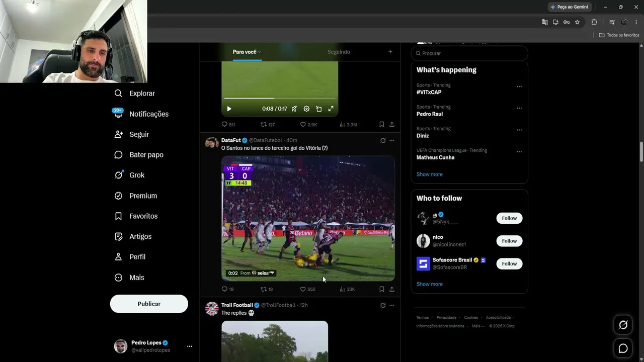The height and width of the screenshot is (362, 644).
Task: Like the post with 2.9K likes
Action: 308,125
